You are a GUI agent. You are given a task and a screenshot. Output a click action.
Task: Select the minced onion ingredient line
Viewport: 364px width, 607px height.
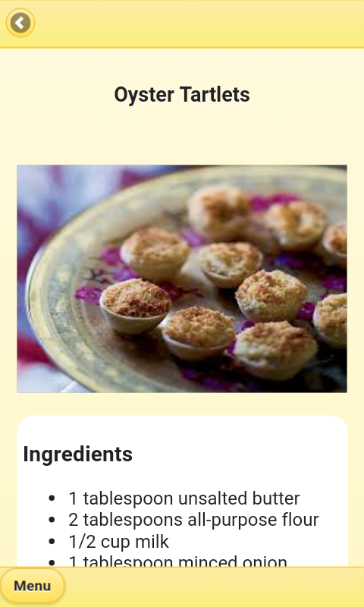pyautogui.click(x=177, y=561)
